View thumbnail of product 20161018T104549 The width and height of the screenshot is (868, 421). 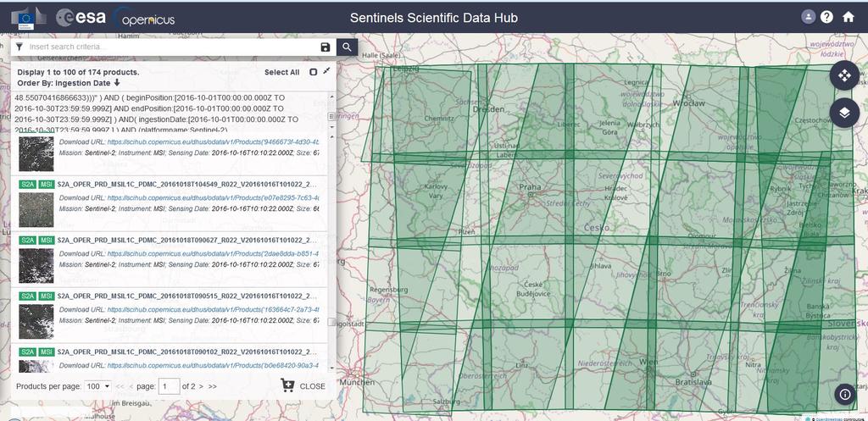36,210
